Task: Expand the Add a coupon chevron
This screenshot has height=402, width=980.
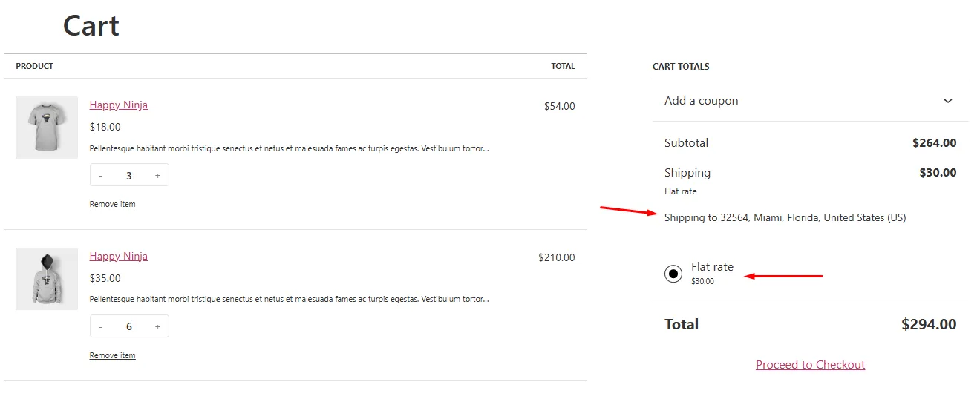Action: click(x=947, y=101)
